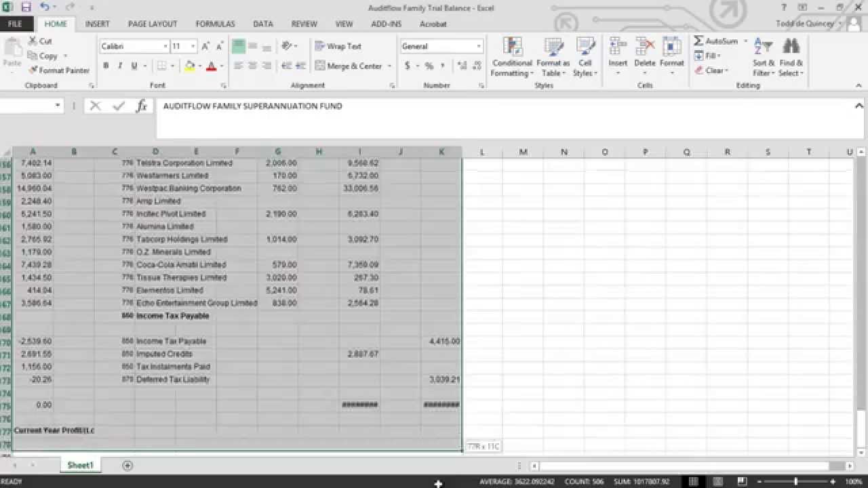Viewport: 868px width, 488px height.
Task: Click Decrease Indent icon
Action: pos(286,66)
